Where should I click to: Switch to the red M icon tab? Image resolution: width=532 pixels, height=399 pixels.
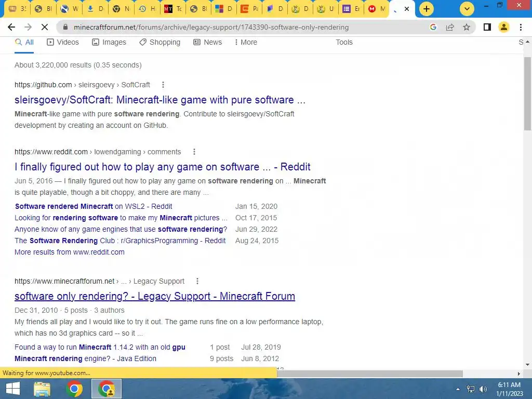(x=377, y=9)
